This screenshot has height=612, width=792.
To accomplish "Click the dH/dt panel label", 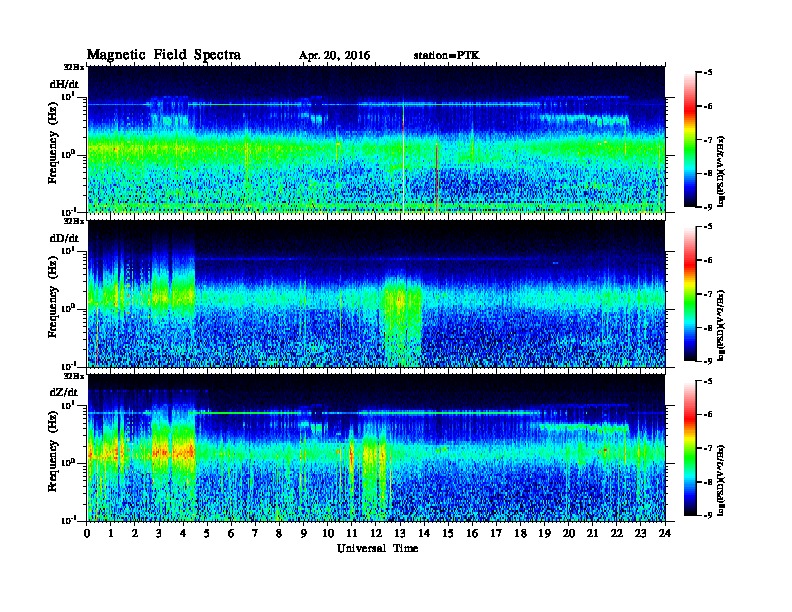I will 64,84.
